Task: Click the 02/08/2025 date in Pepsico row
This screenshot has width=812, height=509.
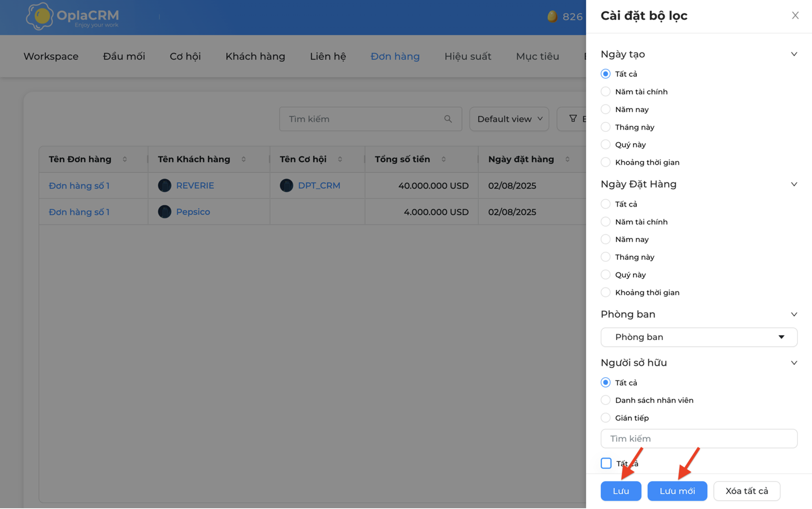Action: [512, 212]
